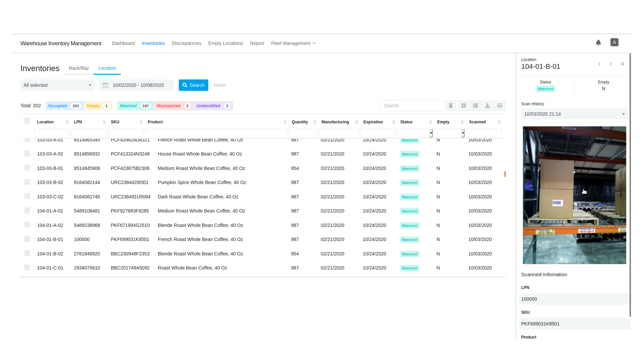Image resolution: width=644 pixels, height=362 pixels.
Task: Open the Discrepancies page
Action: [186, 43]
